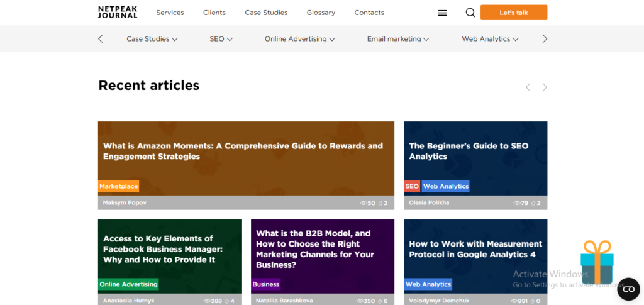Click author name Olesia Polikha

pos(429,202)
